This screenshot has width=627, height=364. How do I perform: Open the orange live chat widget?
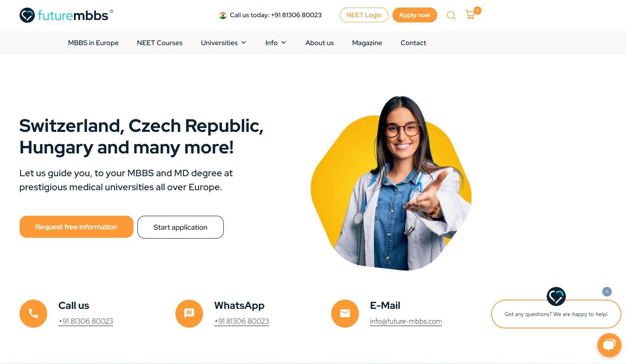coord(609,345)
